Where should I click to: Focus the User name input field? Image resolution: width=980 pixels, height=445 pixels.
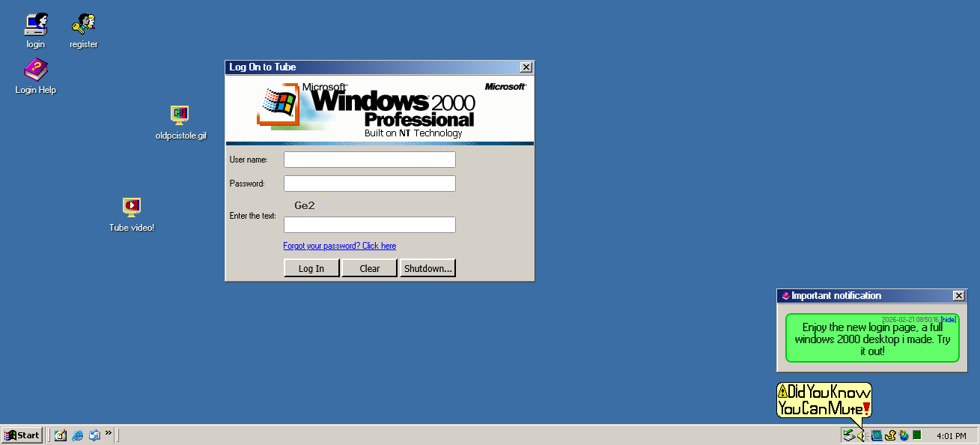coord(370,160)
